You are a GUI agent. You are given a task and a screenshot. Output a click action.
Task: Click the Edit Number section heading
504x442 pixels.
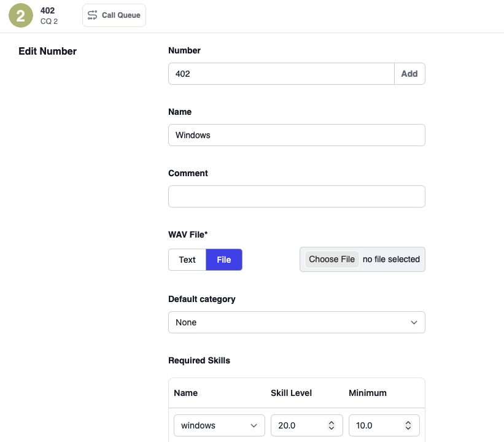(x=47, y=52)
